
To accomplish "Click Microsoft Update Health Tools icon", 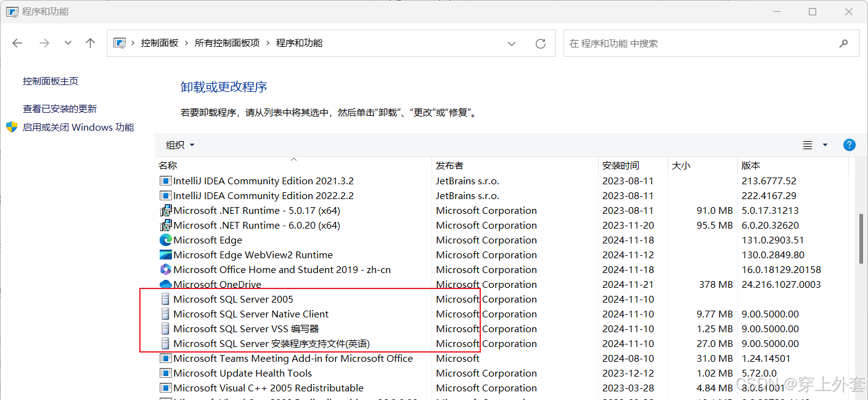I will [x=165, y=373].
